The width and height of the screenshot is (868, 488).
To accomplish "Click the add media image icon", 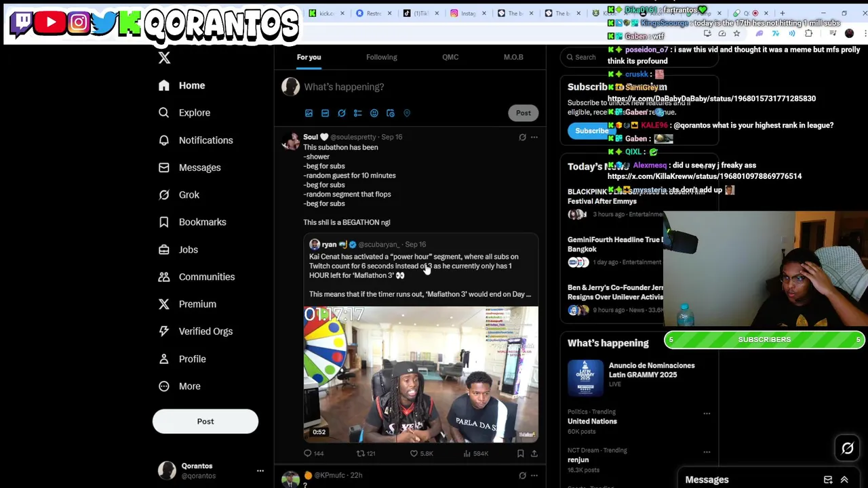I will (309, 113).
